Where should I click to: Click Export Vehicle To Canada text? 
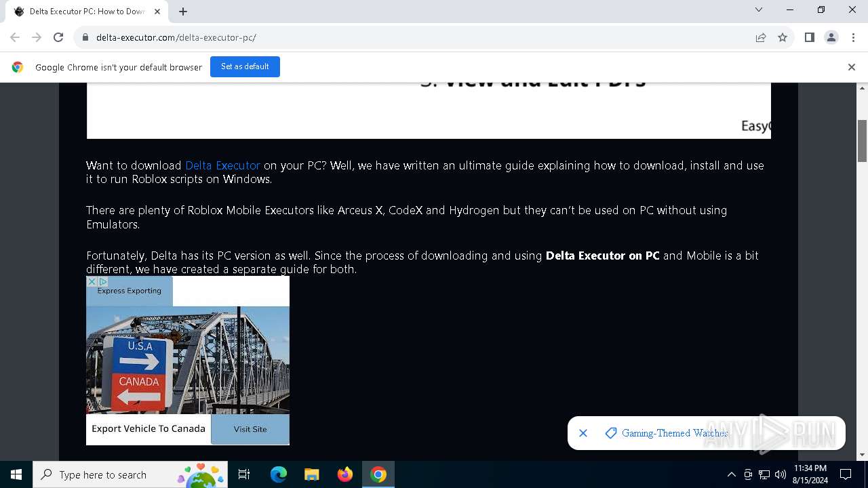[149, 428]
